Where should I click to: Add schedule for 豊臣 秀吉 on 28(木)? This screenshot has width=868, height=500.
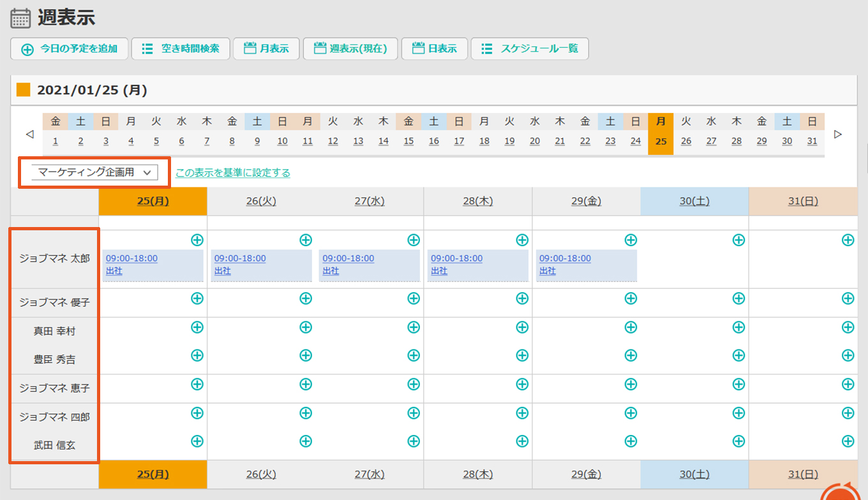(x=522, y=355)
